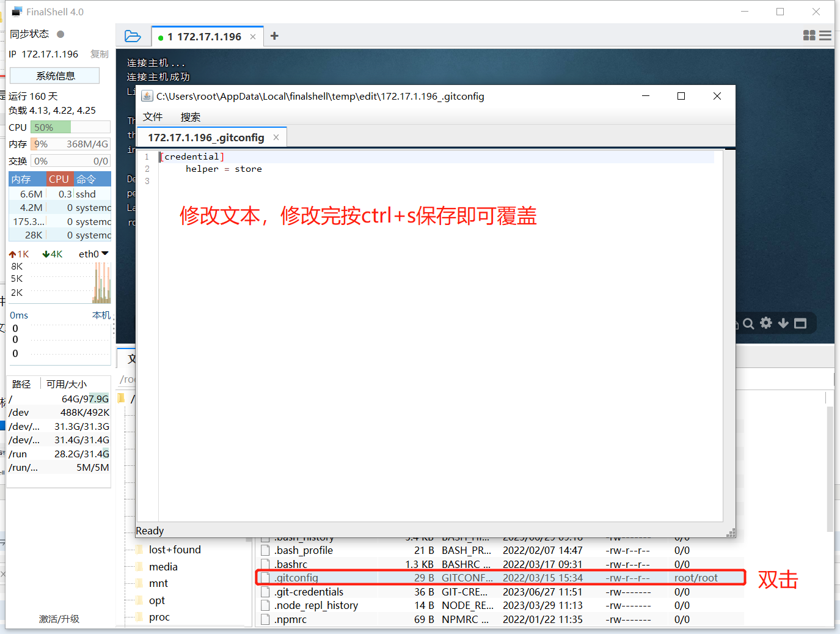Click the CPU usage 50% bar
The width and height of the screenshot is (840, 634).
[70, 127]
